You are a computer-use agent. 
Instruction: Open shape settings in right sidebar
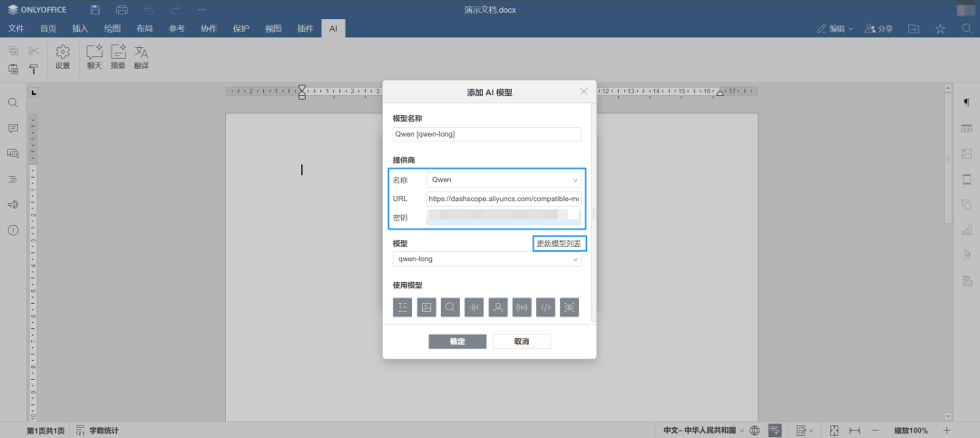coord(967,204)
